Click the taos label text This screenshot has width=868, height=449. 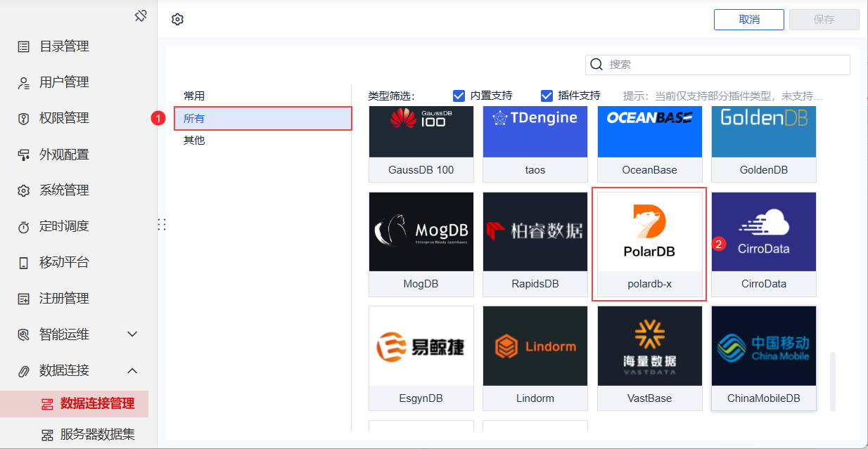pyautogui.click(x=535, y=170)
